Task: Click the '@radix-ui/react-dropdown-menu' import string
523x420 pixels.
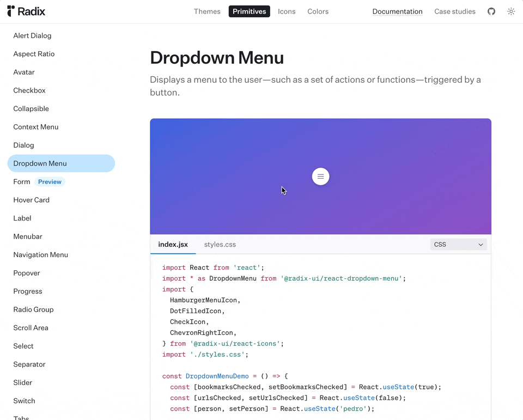Action: click(x=341, y=278)
